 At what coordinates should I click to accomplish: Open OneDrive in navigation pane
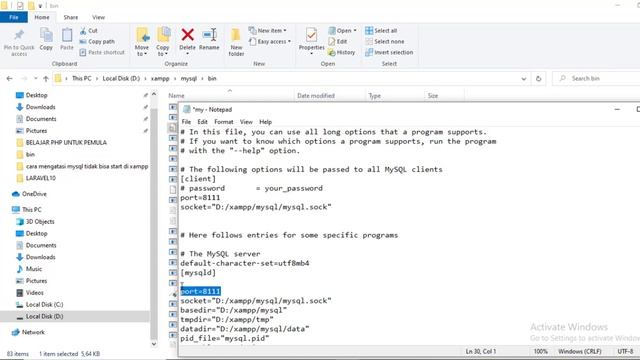[29, 194]
